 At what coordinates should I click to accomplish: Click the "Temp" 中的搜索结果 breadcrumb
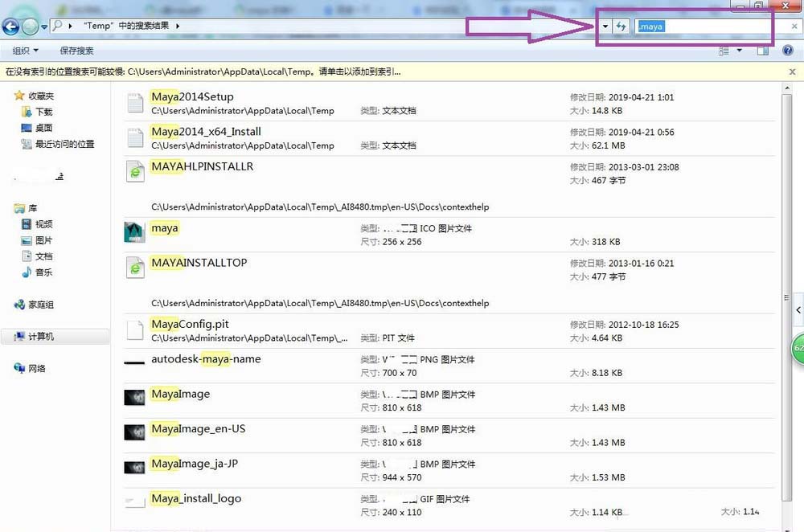[126, 26]
